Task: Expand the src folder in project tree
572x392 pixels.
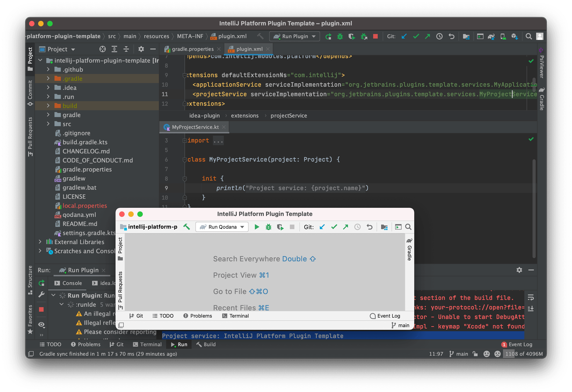Action: 48,124
